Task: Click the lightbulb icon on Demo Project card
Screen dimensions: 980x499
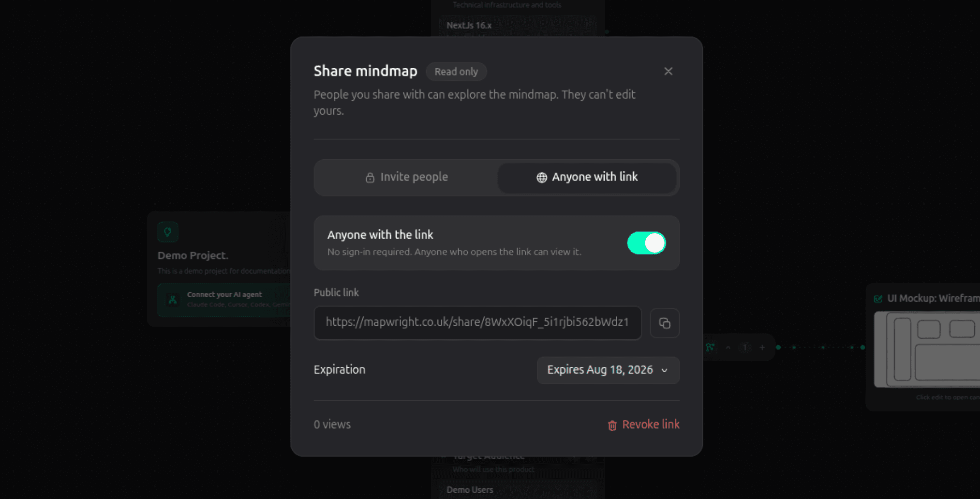Action: 168,232
